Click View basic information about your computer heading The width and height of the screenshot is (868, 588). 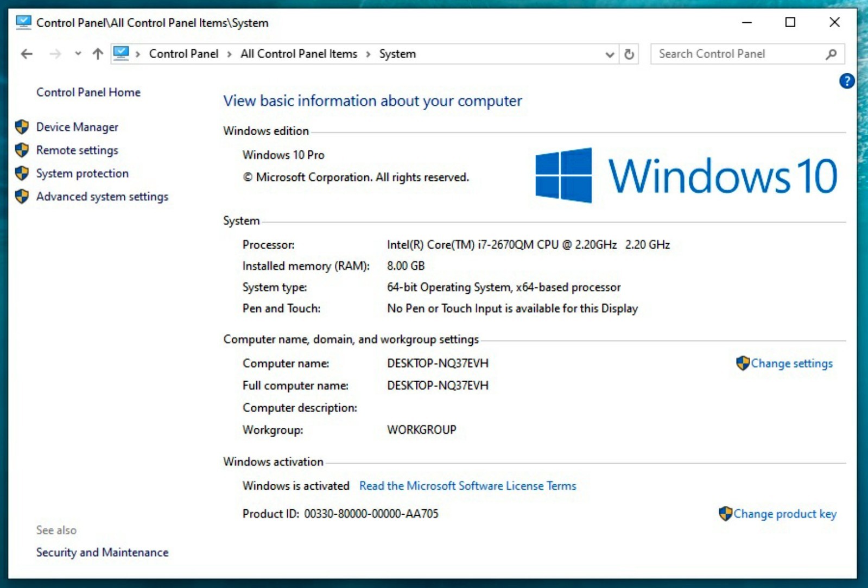[372, 101]
